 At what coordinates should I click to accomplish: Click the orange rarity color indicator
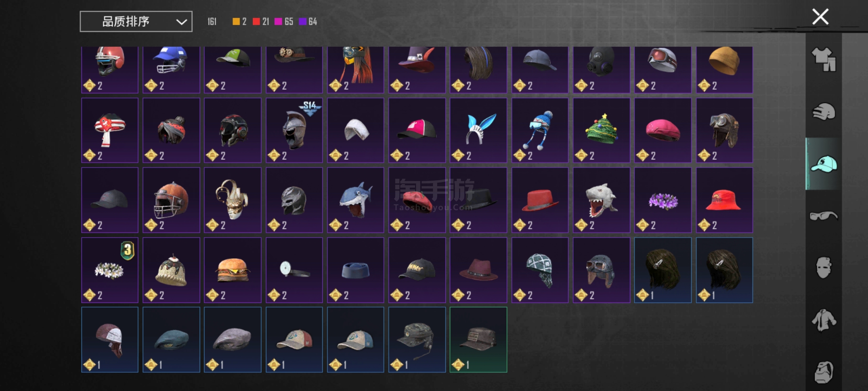(x=236, y=22)
